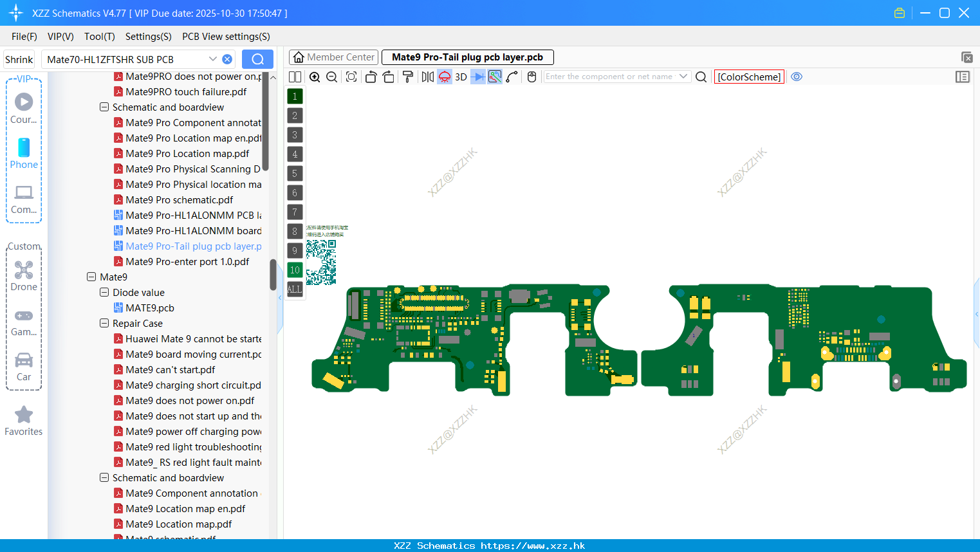Click the zoom in magnifier
Screen dimensions: 980x552
[315, 77]
